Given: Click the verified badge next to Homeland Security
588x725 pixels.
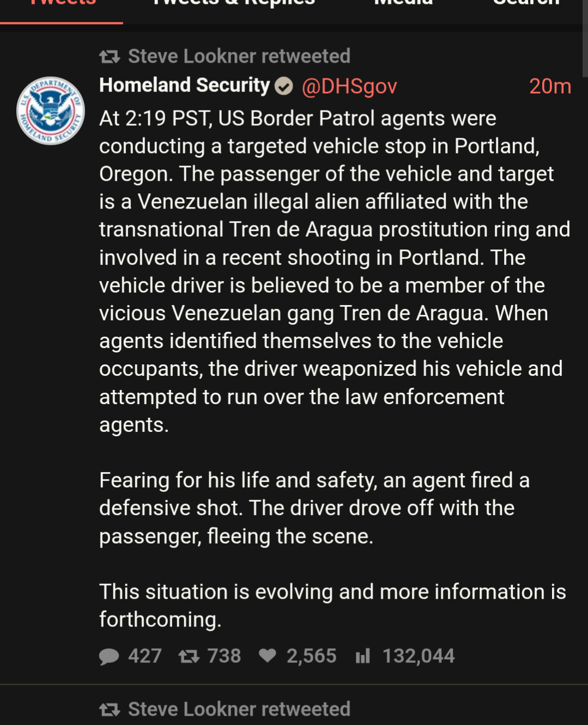Looking at the screenshot, I should (x=283, y=86).
